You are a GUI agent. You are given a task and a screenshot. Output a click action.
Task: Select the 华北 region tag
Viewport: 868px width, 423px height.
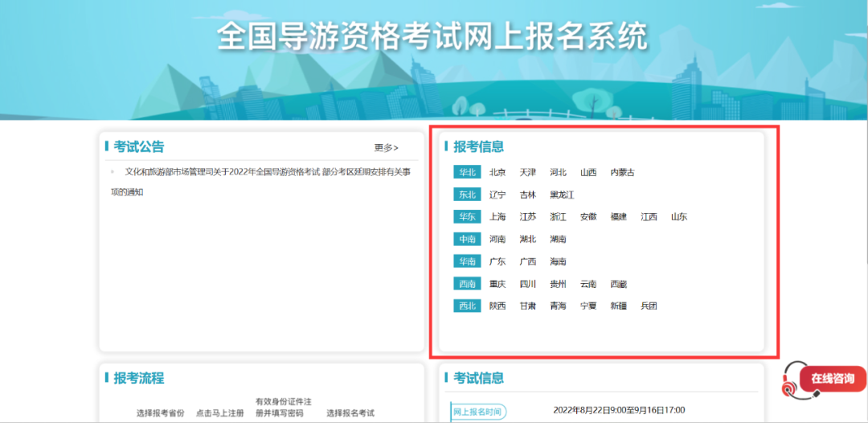tap(467, 172)
